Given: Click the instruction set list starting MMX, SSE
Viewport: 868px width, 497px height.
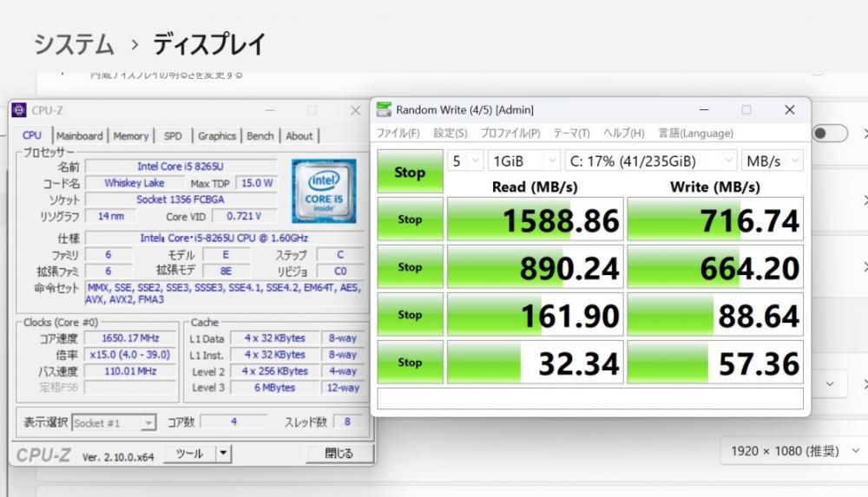Looking at the screenshot, I should tap(224, 293).
